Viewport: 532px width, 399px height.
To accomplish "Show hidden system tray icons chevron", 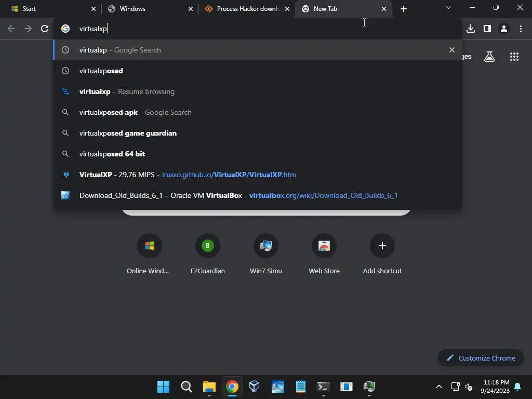I will click(x=438, y=387).
